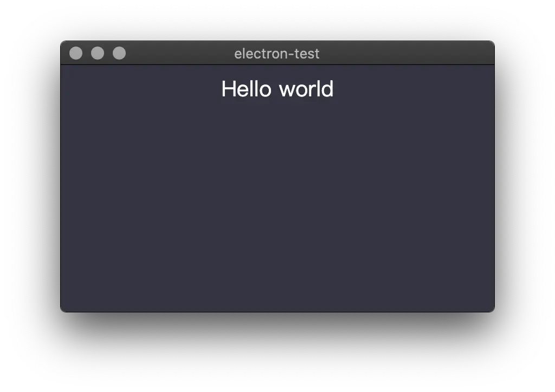555x392 pixels.
Task: Click the word Hello in the heading
Action: (x=247, y=89)
